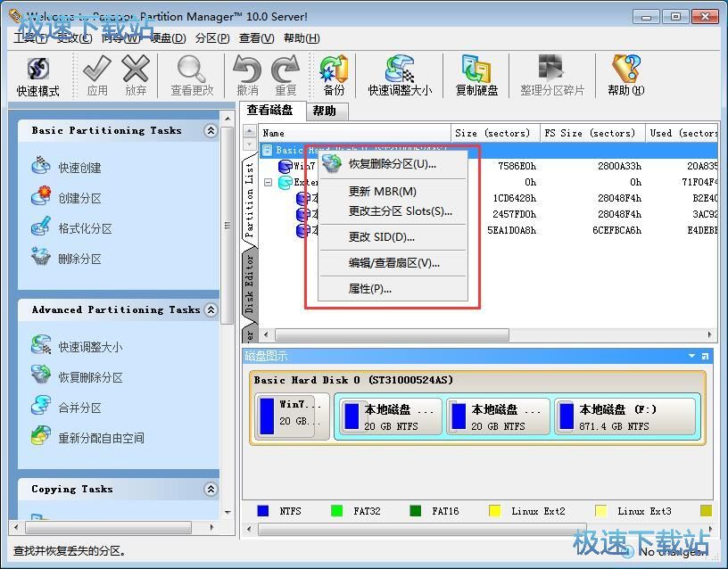This screenshot has width=728, height=569.
Task: Discard changes with 放弃
Action: [x=136, y=77]
